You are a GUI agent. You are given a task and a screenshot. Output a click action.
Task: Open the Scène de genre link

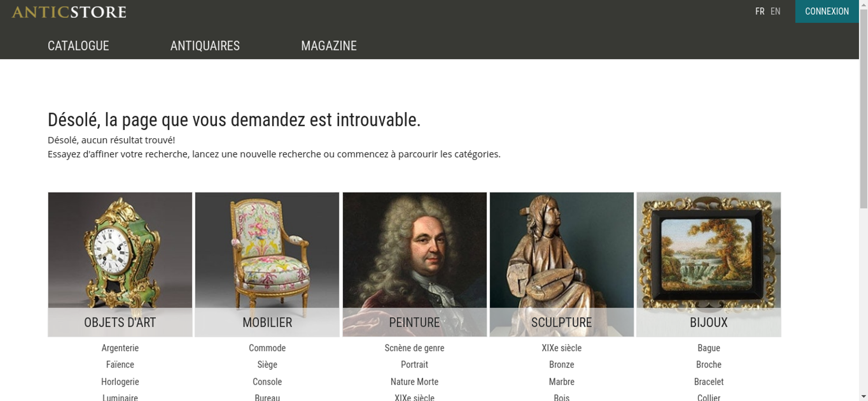click(x=414, y=348)
